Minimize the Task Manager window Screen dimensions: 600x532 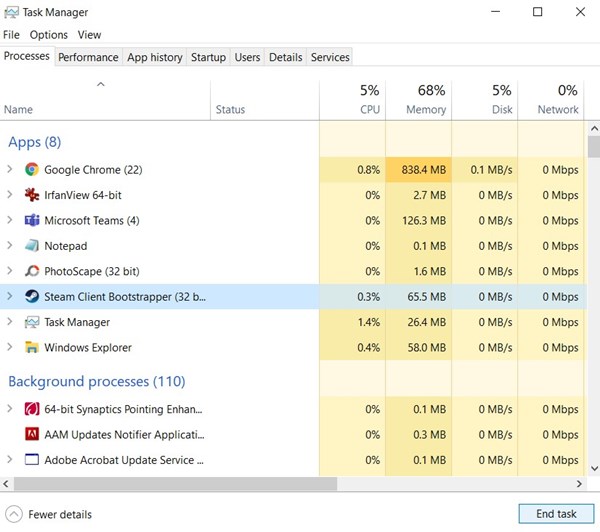click(x=496, y=12)
